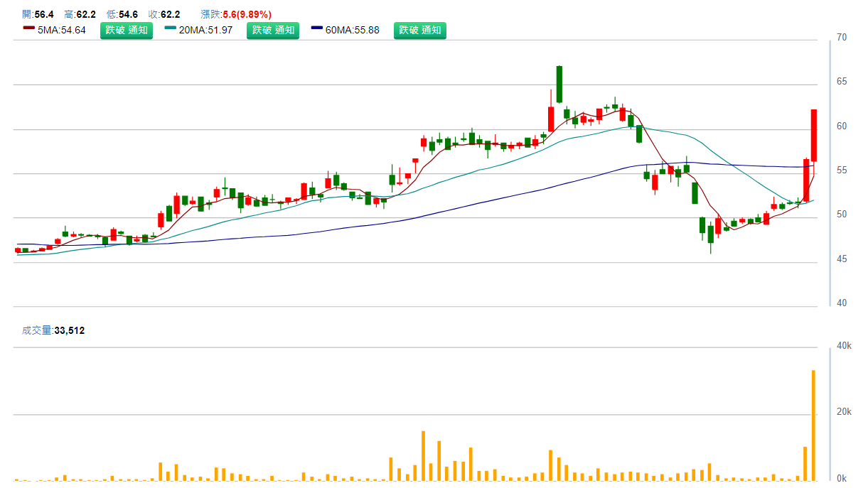Image resolution: width=868 pixels, height=488 pixels.
Task: Click the 40k volume axis label
Action: 844,346
